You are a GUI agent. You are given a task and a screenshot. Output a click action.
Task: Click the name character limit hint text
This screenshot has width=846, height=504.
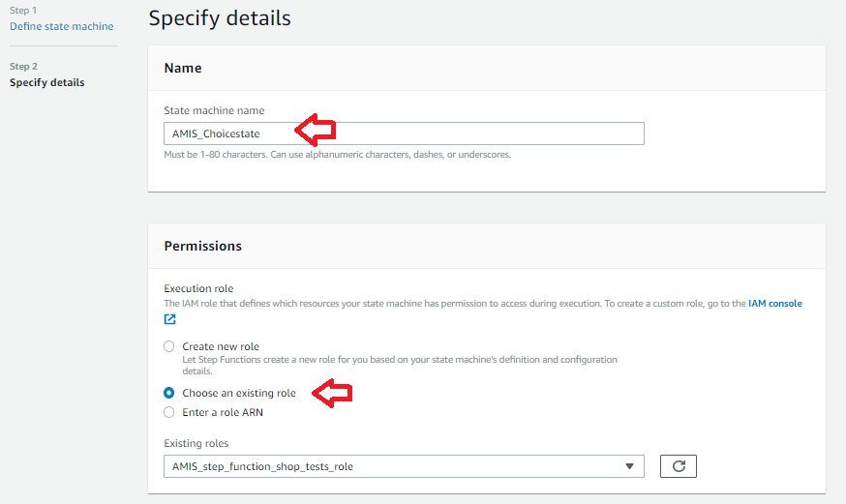tap(337, 154)
